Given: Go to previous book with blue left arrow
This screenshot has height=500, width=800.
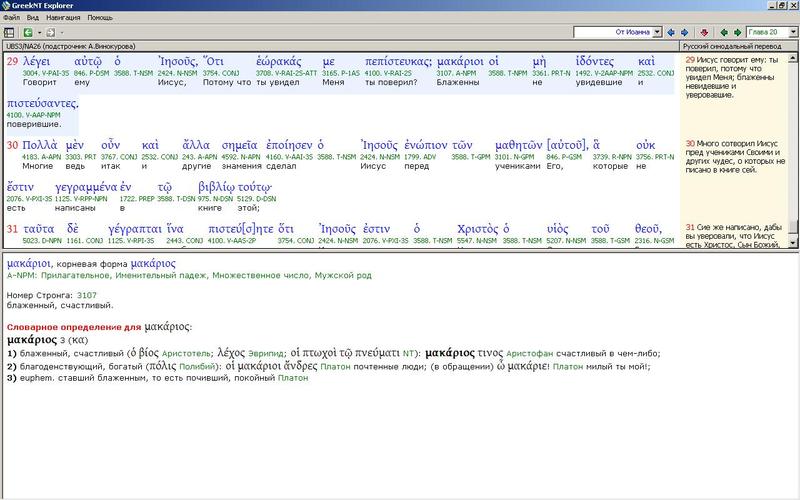Looking at the screenshot, I should click(x=671, y=33).
